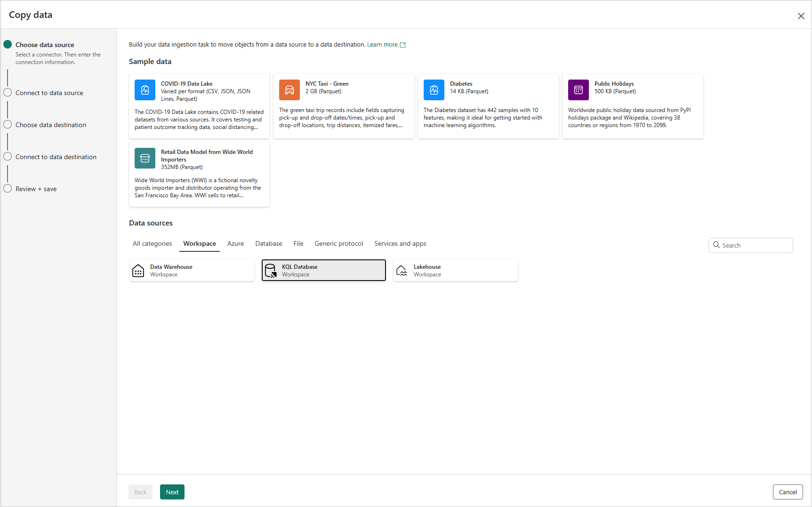Select the Choose data destination step
The width and height of the screenshot is (812, 507).
50,125
